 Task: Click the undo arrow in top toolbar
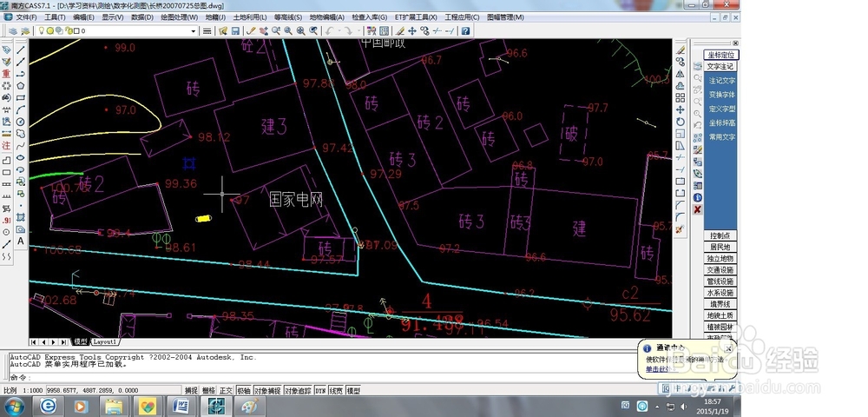tap(329, 31)
